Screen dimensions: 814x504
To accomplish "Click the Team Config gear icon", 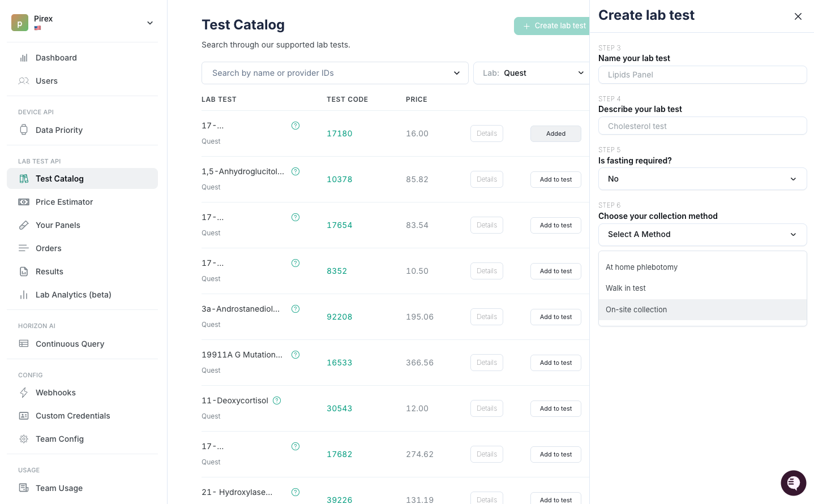I will coord(24,439).
